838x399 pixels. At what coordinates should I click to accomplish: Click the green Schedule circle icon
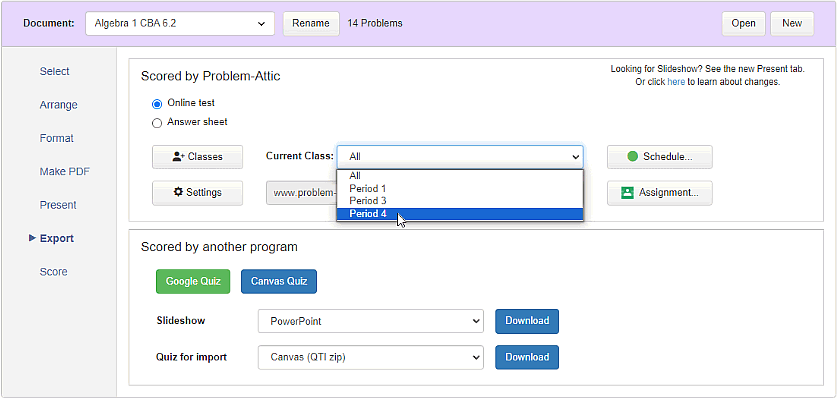click(x=633, y=157)
